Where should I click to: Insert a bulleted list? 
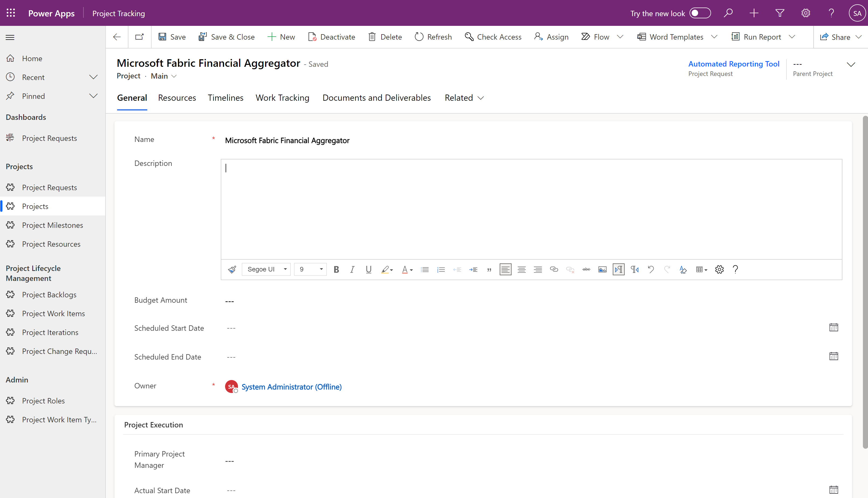425,270
